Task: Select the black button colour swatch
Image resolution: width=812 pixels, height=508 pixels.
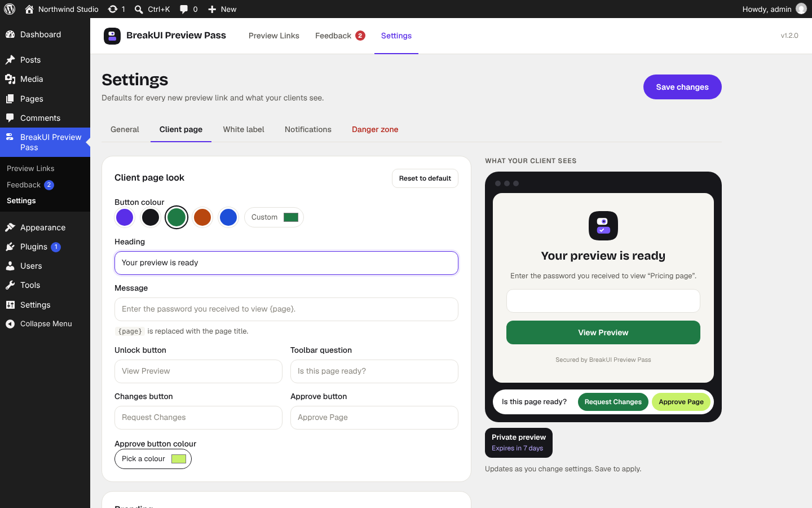Action: pyautogui.click(x=151, y=217)
